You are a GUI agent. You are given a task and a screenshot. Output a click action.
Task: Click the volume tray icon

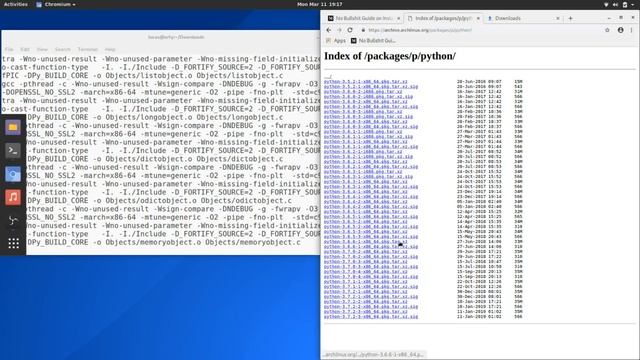click(x=616, y=4)
